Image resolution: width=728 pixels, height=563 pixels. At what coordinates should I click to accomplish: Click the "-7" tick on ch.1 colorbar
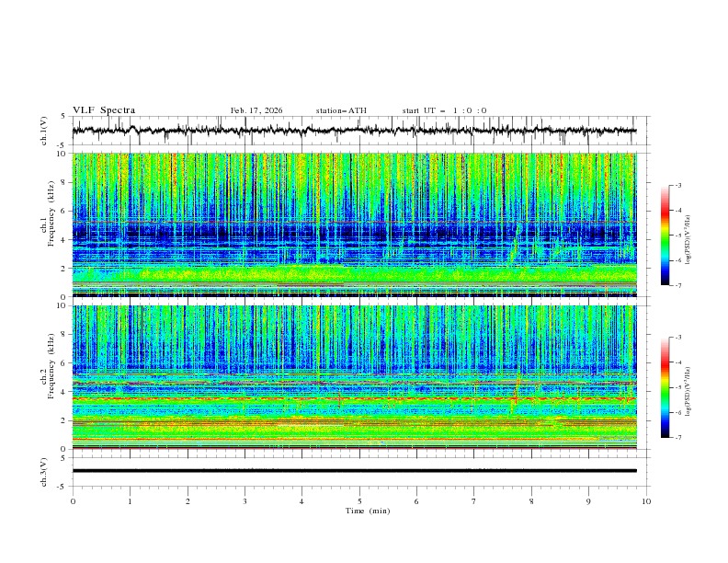[x=678, y=285]
